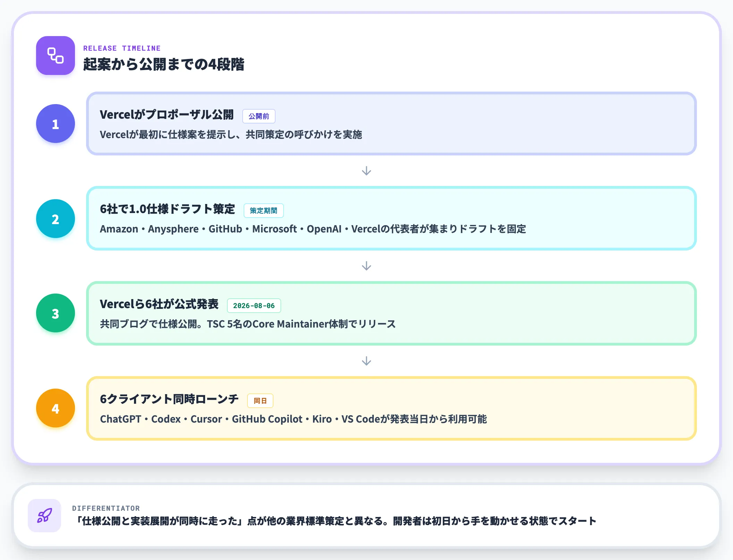Click the 起案から公開までの4段階 title
This screenshot has width=733, height=560.
click(163, 65)
